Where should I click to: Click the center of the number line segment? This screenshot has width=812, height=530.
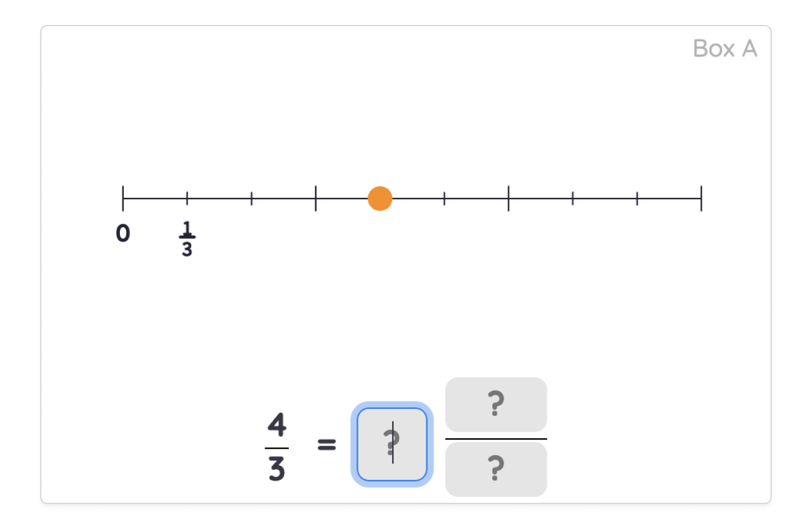point(412,198)
